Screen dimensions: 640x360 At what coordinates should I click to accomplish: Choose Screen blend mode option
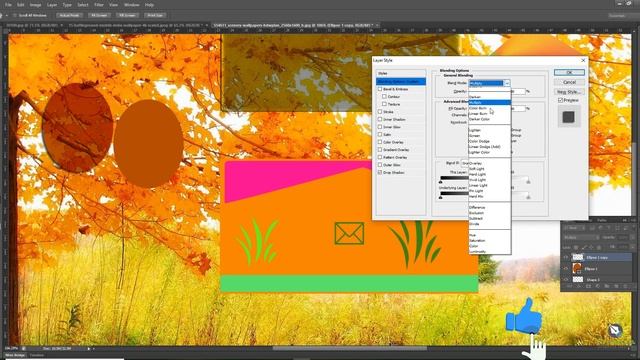pyautogui.click(x=474, y=136)
